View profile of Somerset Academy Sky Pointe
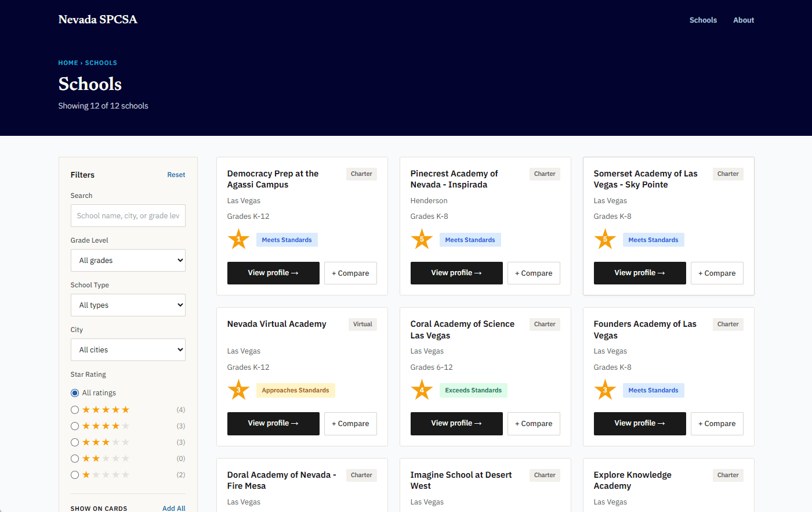This screenshot has height=512, width=812. tap(640, 273)
